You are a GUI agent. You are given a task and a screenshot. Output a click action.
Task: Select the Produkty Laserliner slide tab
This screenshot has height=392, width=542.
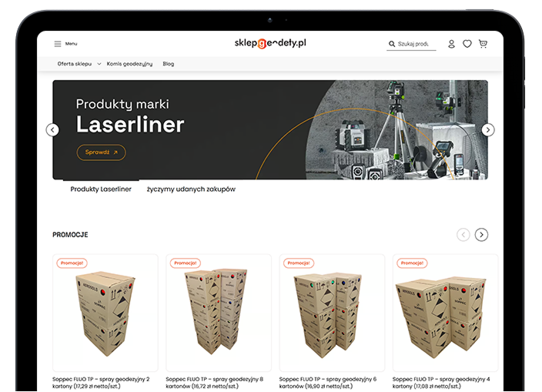[101, 189]
